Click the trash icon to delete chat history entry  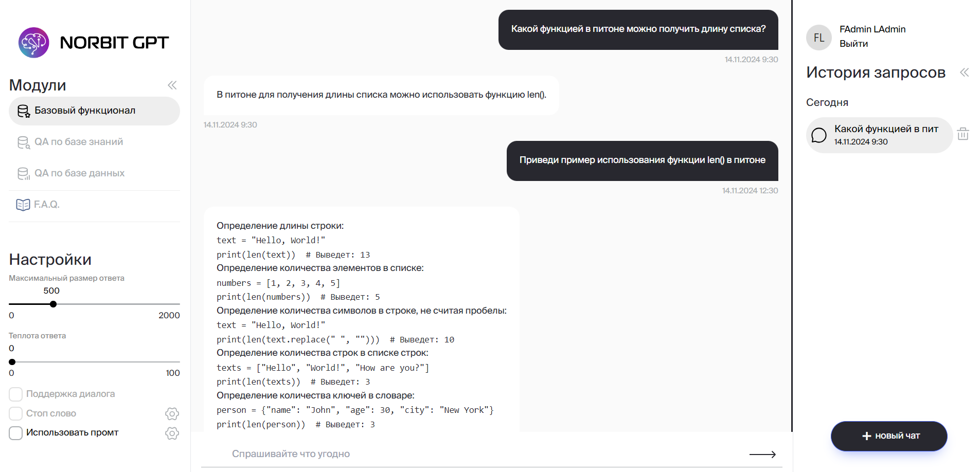coord(963,134)
